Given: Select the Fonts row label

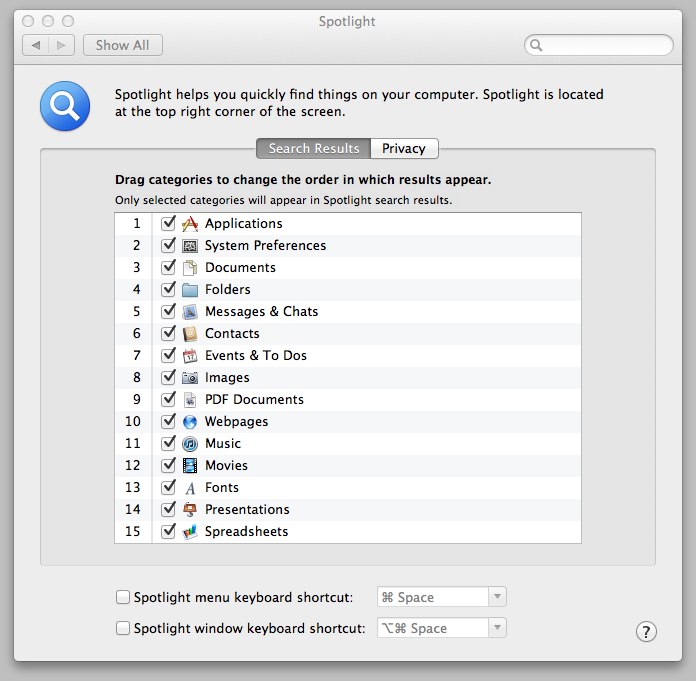Looking at the screenshot, I should pyautogui.click(x=222, y=487).
